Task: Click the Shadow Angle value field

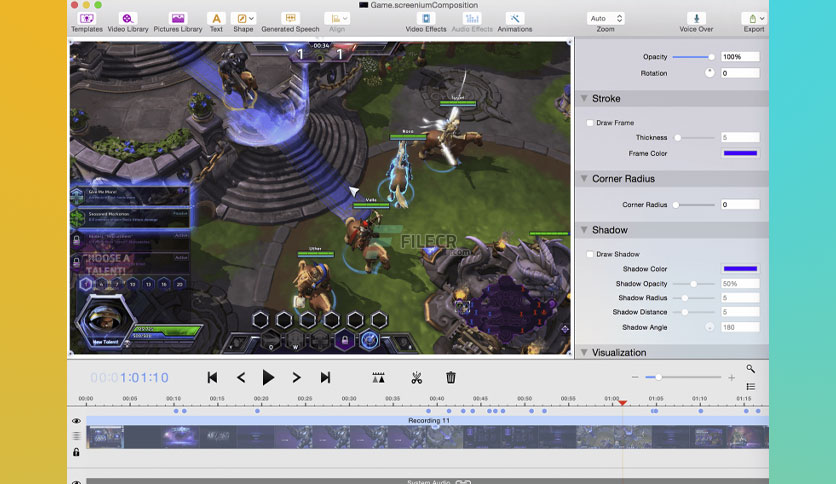Action: pyautogui.click(x=740, y=327)
